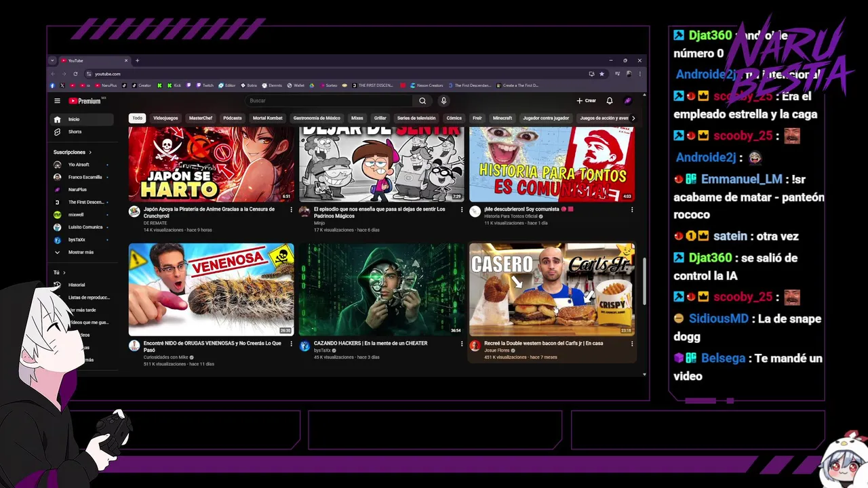Viewport: 868px width, 488px height.
Task: Open options for Carl's jr burger video
Action: [x=632, y=344]
